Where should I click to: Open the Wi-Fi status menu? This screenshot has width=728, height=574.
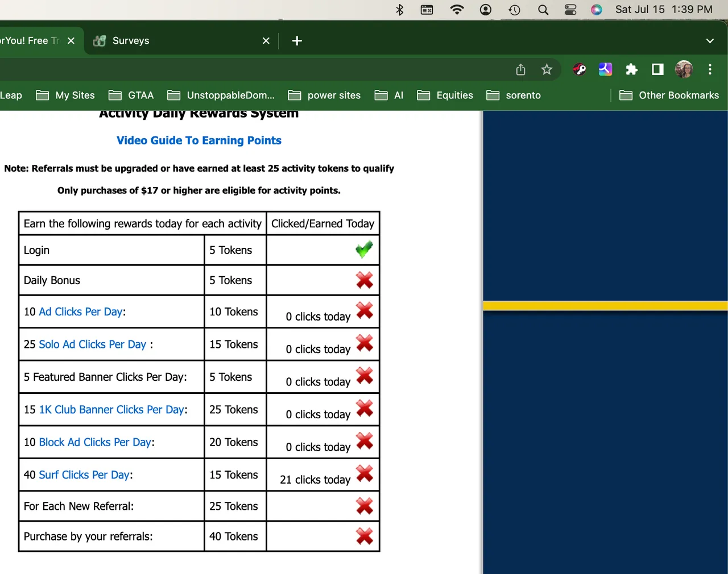tap(457, 10)
